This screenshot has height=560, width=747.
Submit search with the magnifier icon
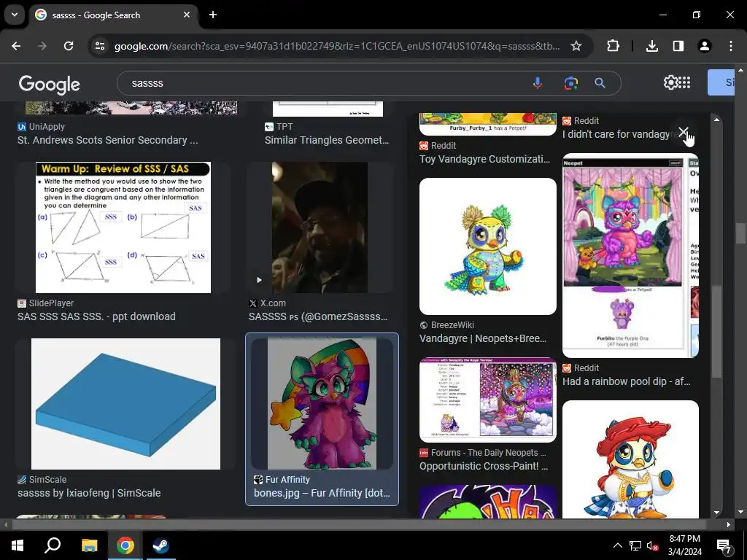(x=600, y=83)
